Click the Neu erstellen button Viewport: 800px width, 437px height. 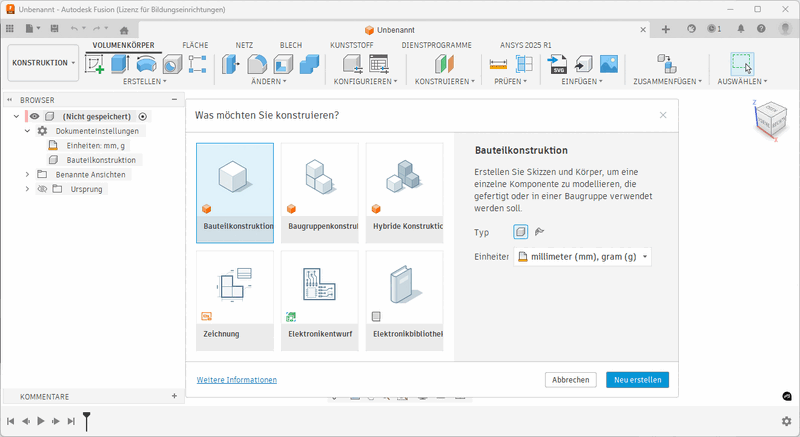[x=637, y=380]
